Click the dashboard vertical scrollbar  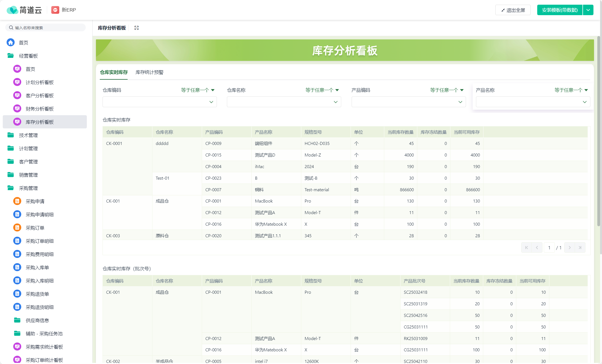click(x=598, y=131)
